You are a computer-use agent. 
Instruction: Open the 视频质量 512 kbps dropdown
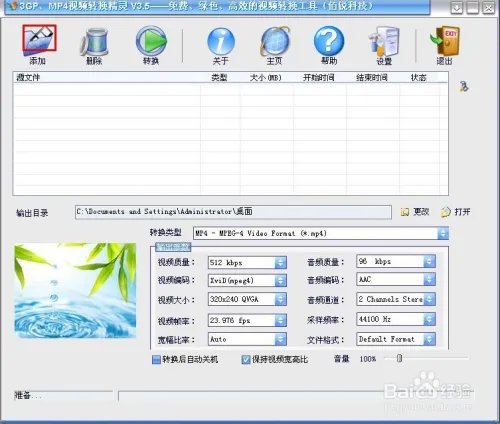tap(281, 262)
